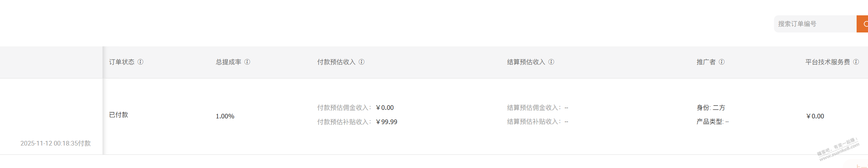The height and width of the screenshot is (168, 868).
Task: Click the 付款预估收入 column header
Action: [336, 62]
